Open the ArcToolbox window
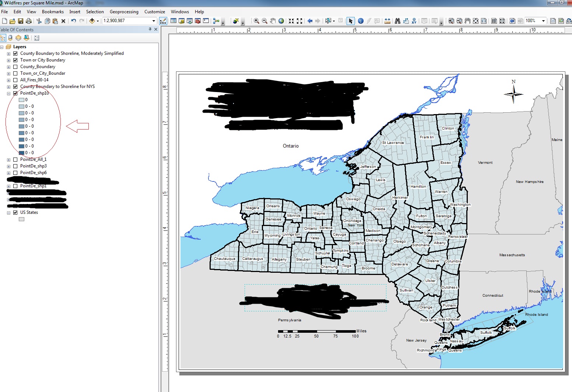Screen dimensions: 572x392 coord(197,21)
